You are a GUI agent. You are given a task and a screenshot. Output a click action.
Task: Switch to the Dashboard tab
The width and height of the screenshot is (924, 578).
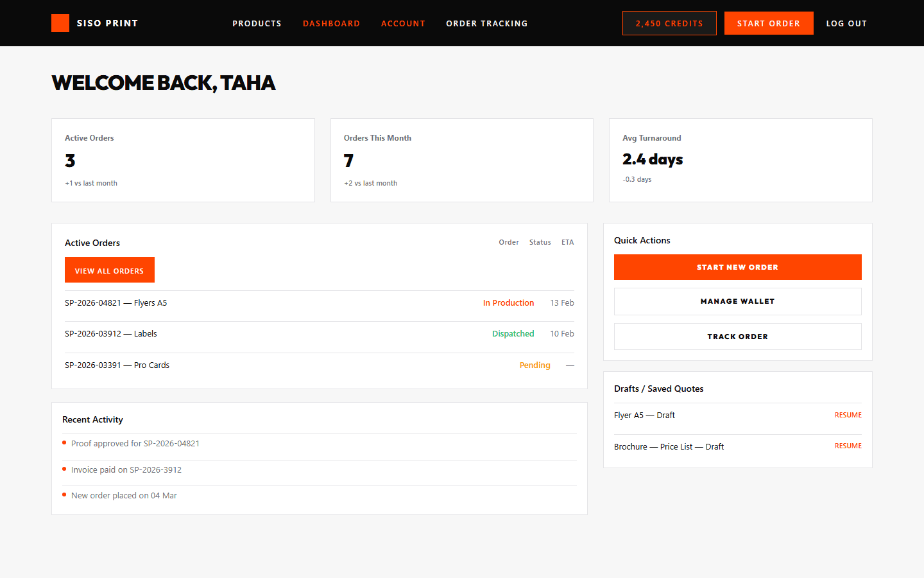pyautogui.click(x=331, y=23)
